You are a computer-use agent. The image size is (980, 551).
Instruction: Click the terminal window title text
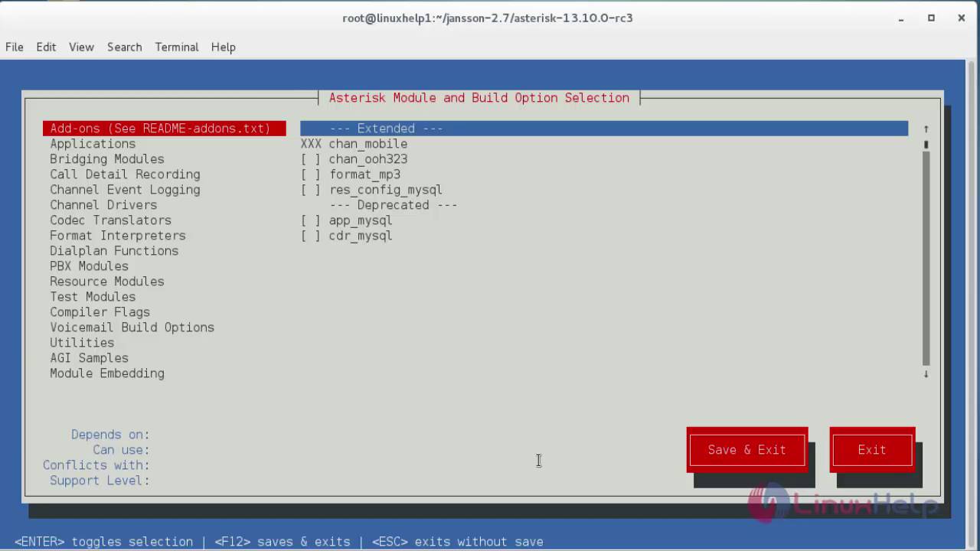488,18
